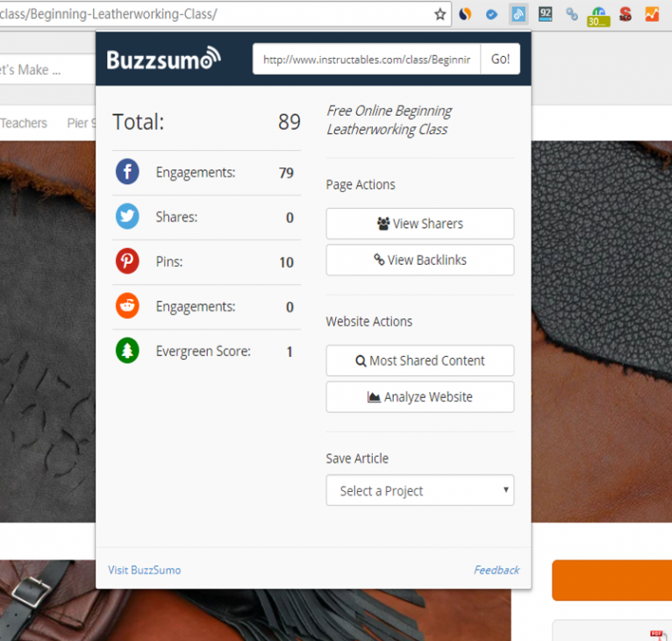Open the extension showing 92 score

[x=546, y=14]
